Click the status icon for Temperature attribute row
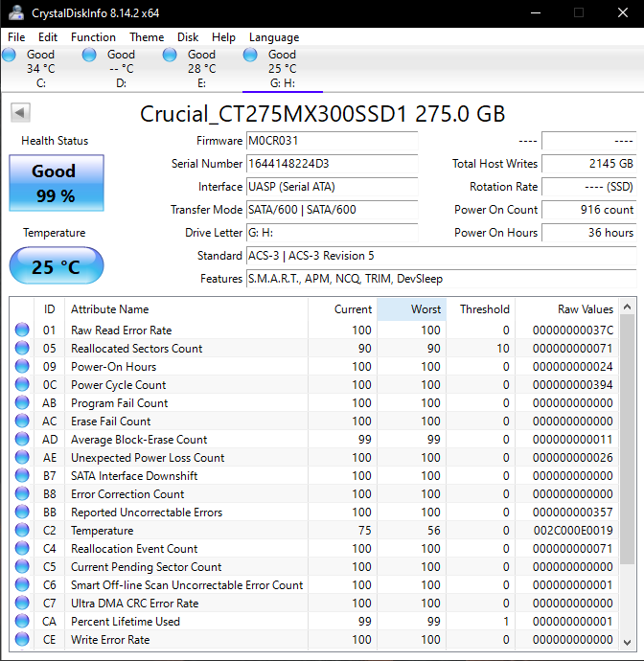Screen dimensions: 644x661 22,530
